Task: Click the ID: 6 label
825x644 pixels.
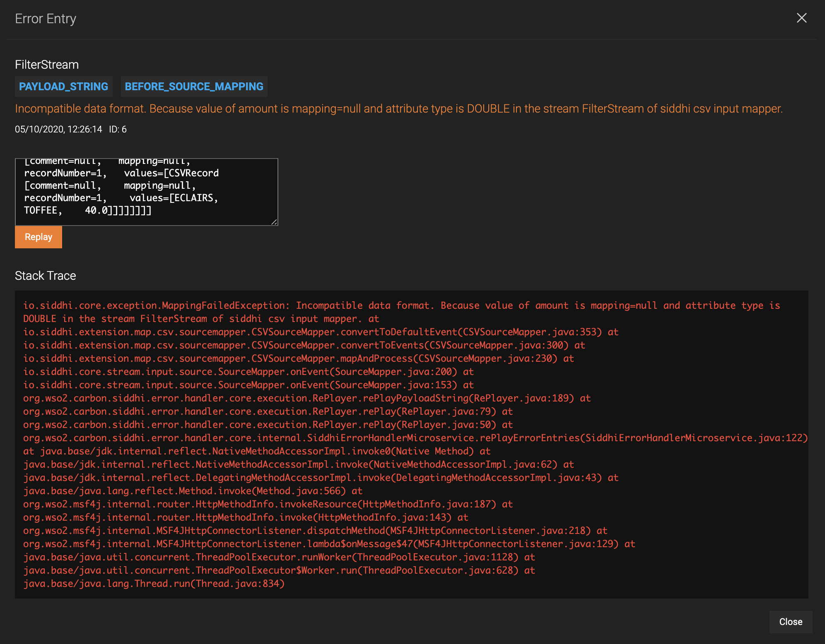Action: [x=118, y=129]
